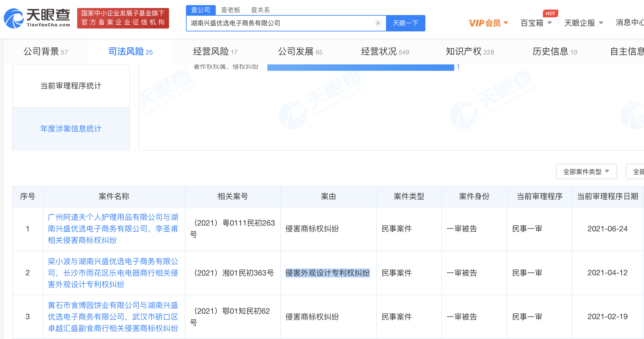This screenshot has height=339, width=644.
Task: Click the date 2021-06-24
Action: (608, 229)
